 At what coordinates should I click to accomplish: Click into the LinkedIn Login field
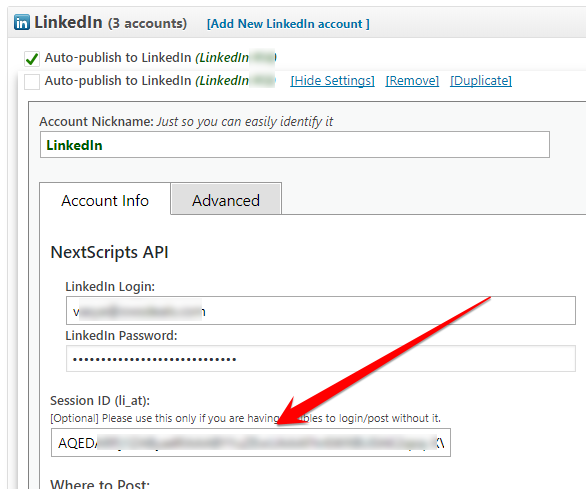321,311
